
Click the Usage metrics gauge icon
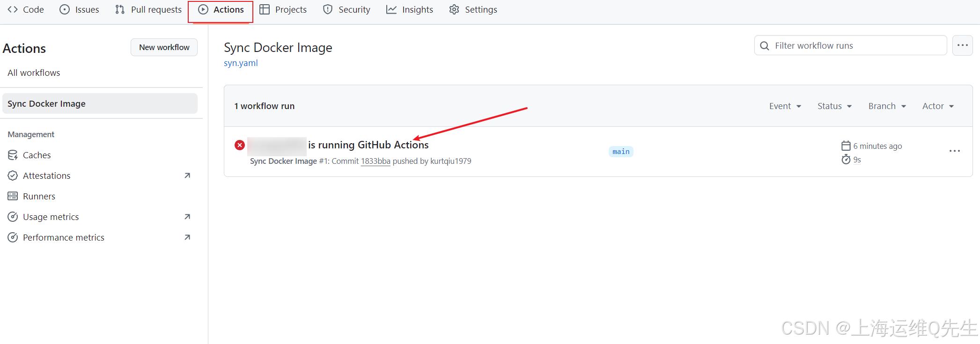pyautogui.click(x=13, y=217)
